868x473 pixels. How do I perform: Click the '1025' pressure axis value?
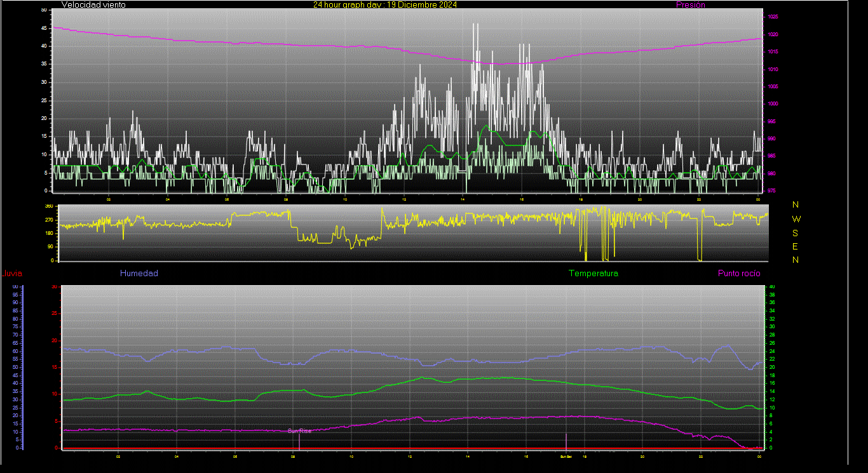(772, 17)
